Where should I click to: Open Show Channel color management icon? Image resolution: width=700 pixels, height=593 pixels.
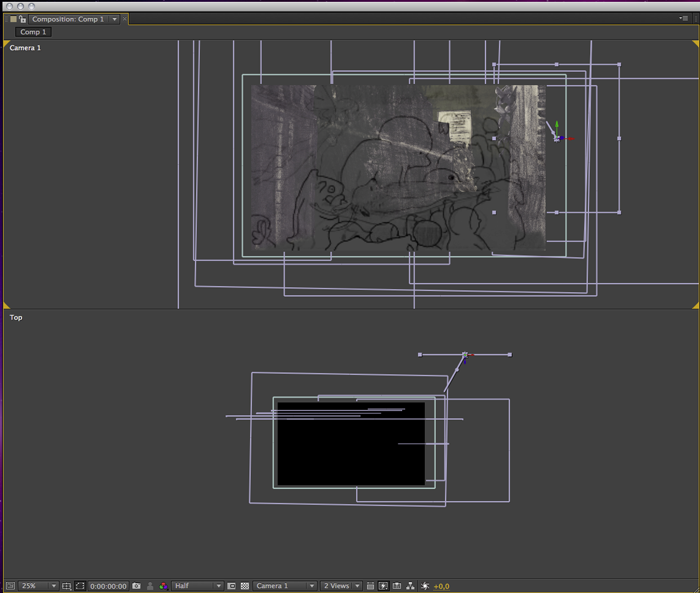point(163,586)
